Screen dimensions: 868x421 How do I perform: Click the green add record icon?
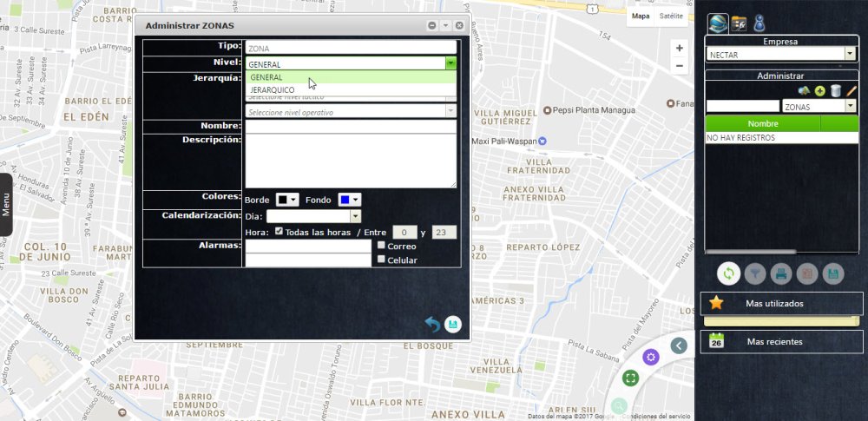pos(820,91)
